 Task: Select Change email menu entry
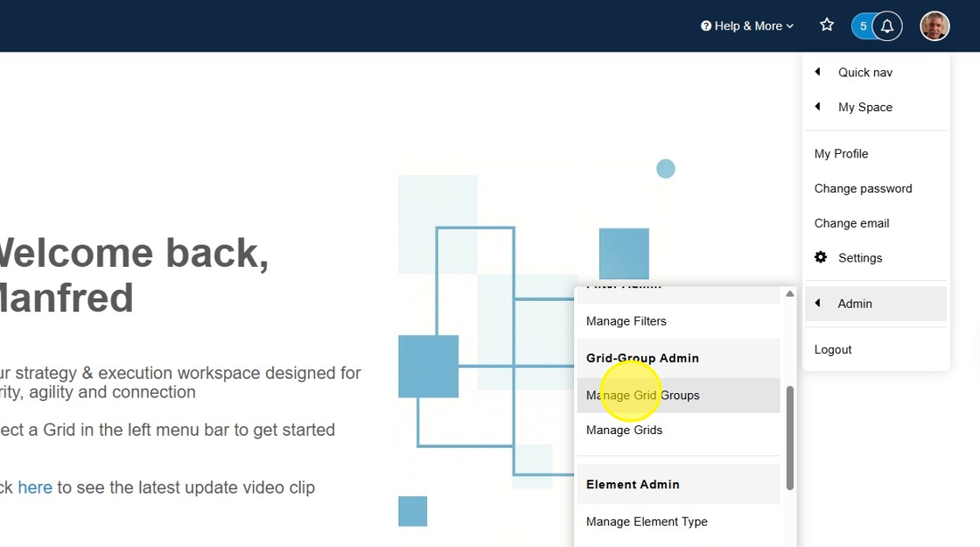(x=851, y=223)
